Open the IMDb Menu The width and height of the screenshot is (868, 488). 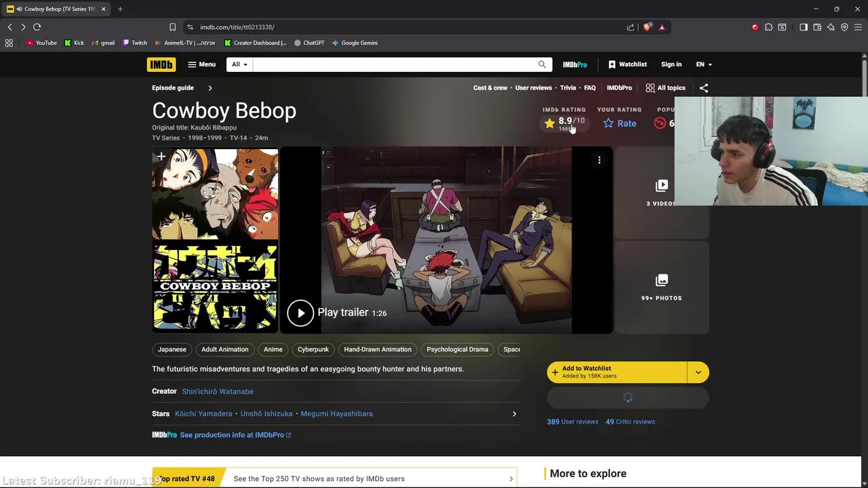coord(201,64)
